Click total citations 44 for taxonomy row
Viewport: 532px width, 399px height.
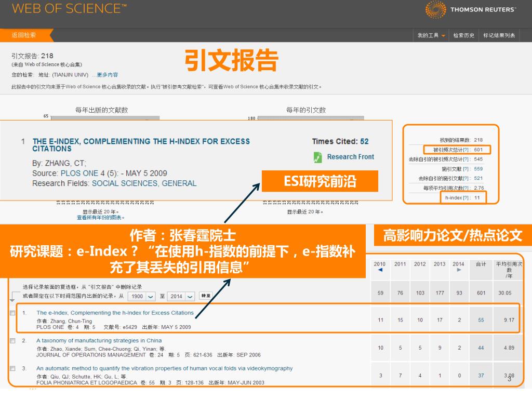coord(481,348)
